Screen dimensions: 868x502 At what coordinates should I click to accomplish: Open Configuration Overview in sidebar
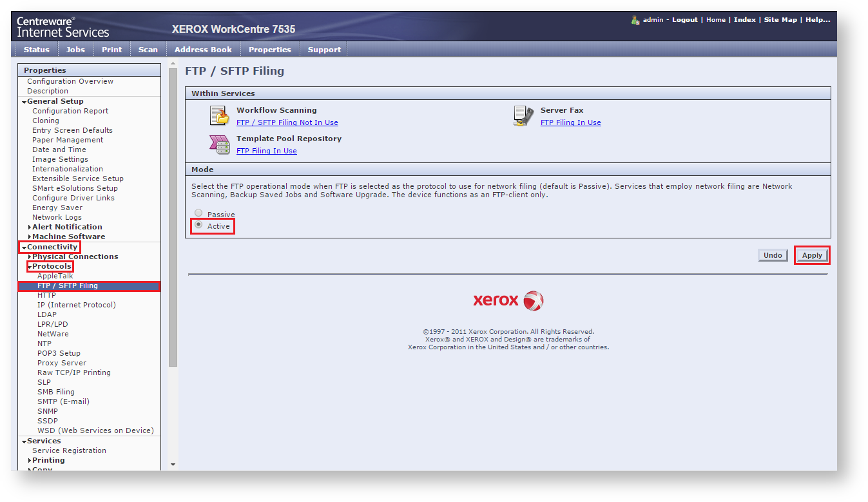(70, 81)
